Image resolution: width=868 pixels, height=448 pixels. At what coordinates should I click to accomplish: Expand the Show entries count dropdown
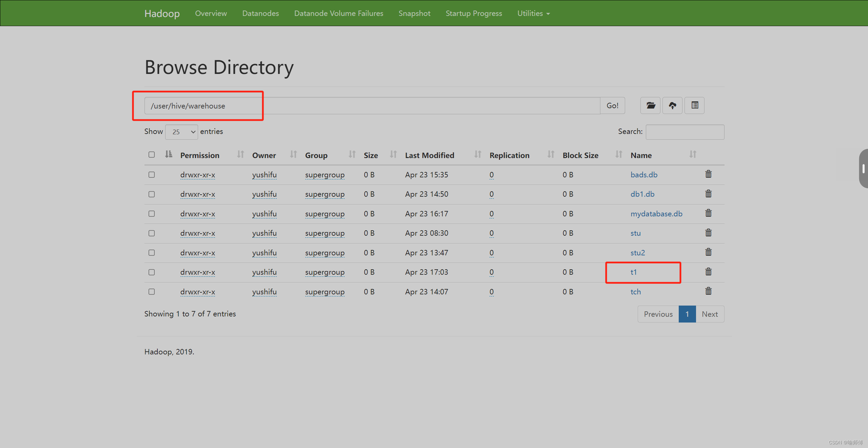[182, 132]
